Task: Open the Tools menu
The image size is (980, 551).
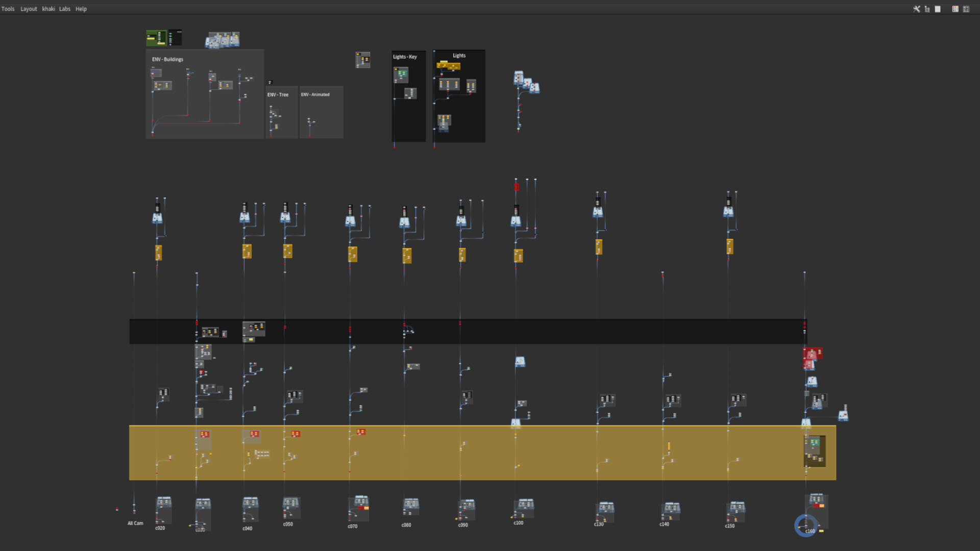Action: 8,9
